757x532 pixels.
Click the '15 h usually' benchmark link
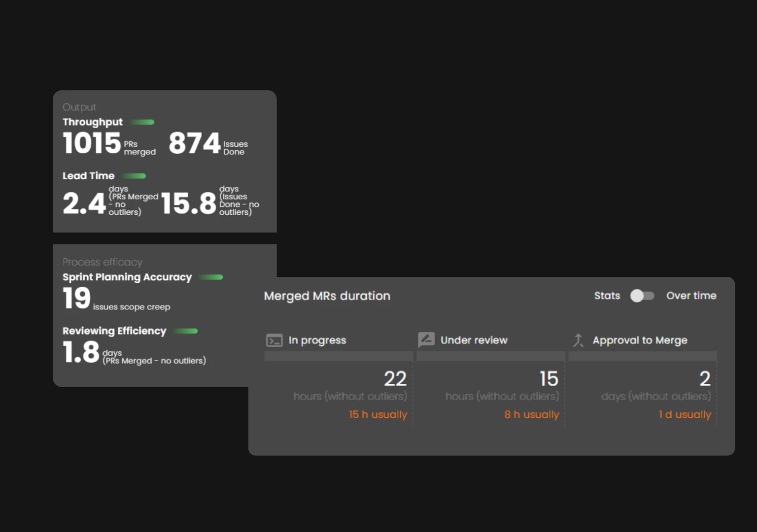click(378, 414)
